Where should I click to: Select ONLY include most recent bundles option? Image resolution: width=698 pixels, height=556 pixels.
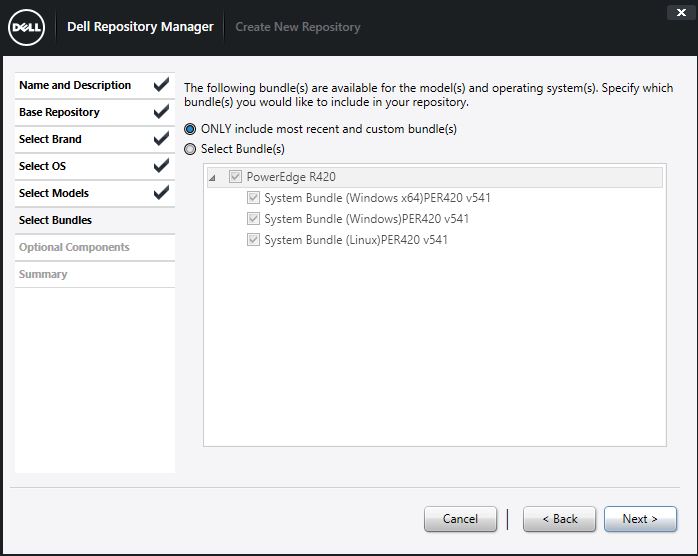(x=190, y=129)
